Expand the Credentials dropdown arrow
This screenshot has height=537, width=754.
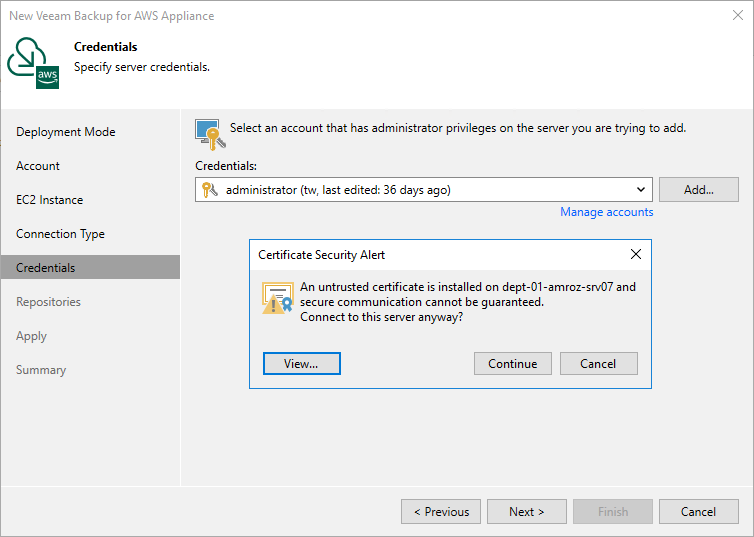641,189
